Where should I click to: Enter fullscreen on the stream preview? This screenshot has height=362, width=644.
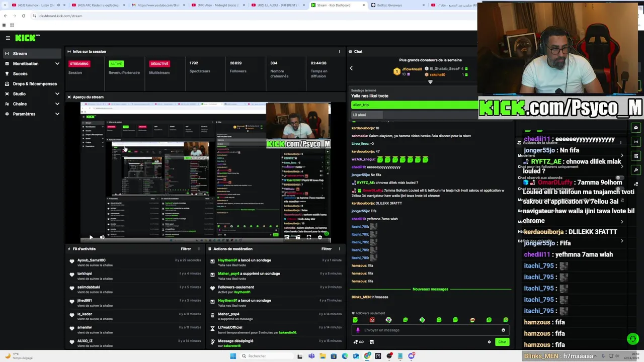point(309,237)
